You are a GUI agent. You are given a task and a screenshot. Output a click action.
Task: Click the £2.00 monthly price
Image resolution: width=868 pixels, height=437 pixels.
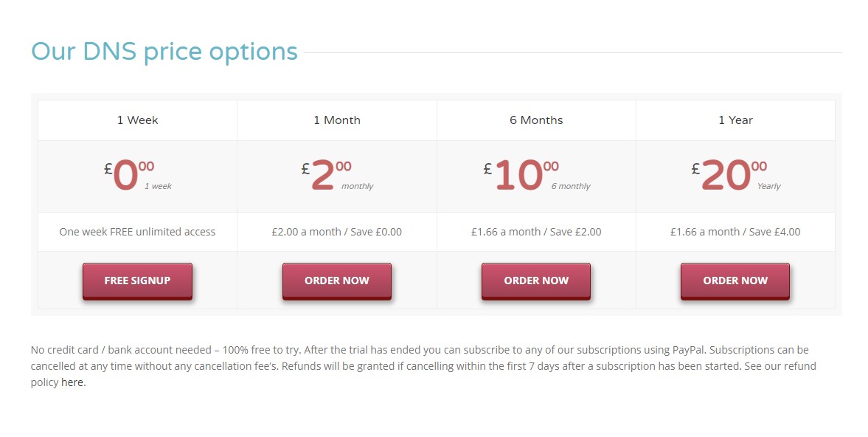(336, 176)
